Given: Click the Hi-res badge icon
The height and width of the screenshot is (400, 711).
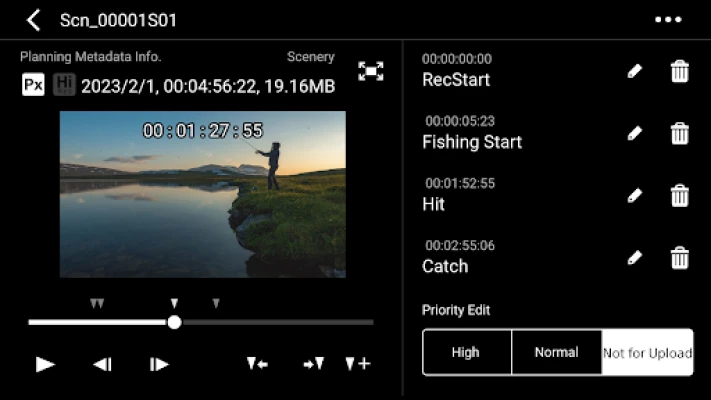Looking at the screenshot, I should click(x=64, y=85).
